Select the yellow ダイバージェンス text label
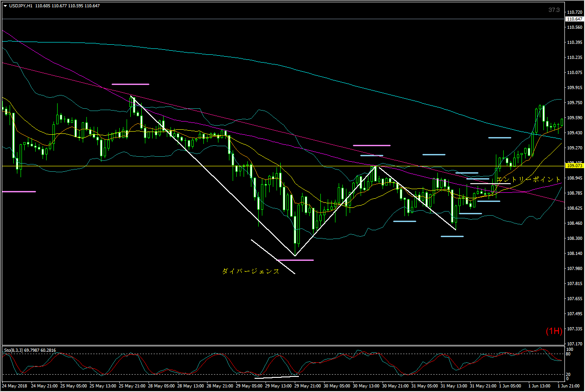This screenshot has height=392, width=585. click(250, 271)
